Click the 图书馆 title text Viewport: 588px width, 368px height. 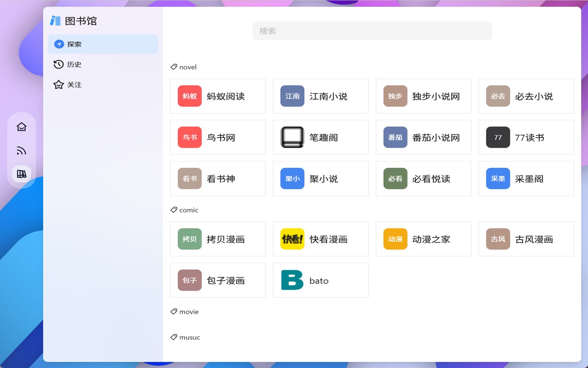tap(81, 21)
